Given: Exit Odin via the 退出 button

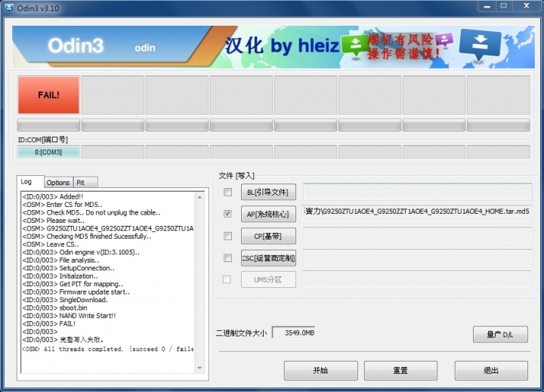Looking at the screenshot, I should click(x=491, y=371).
